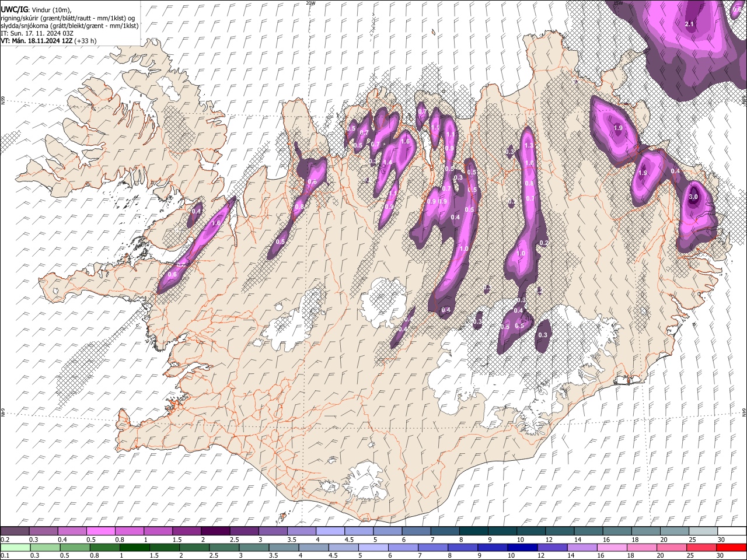Click the '20W' longitude label
The image size is (747, 560).
(x=310, y=3)
